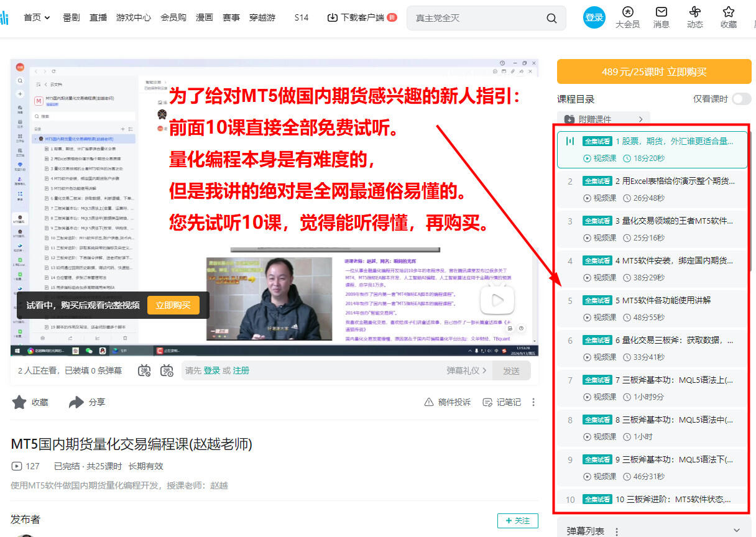This screenshot has height=537, width=756.
Task: Click the bilibili logo icon
Action: 4,17
